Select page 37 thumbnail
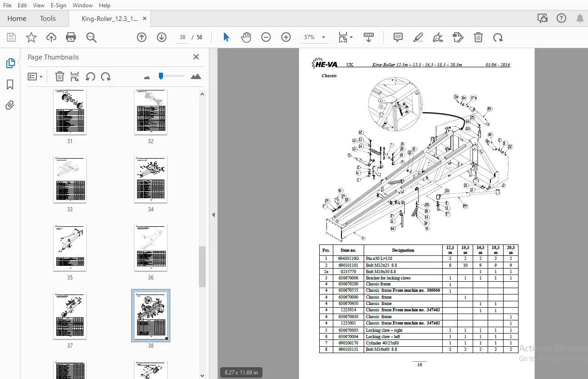 70,316
